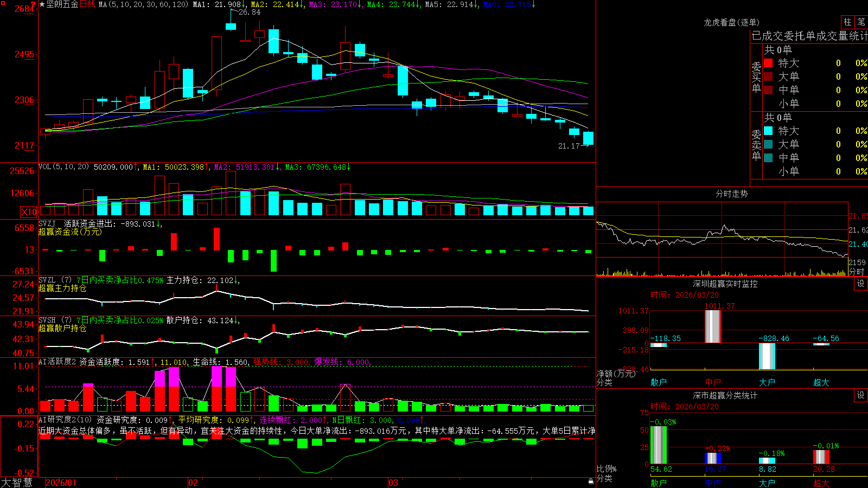Screen dimensions: 868x488
Task: Click the 2684 top price axis label
Action: (24, 9)
